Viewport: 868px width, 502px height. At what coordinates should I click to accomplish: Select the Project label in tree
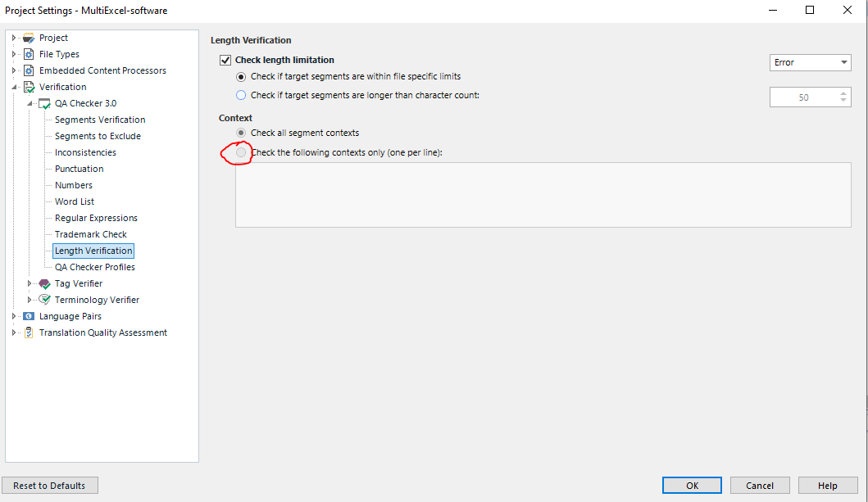pyautogui.click(x=54, y=38)
